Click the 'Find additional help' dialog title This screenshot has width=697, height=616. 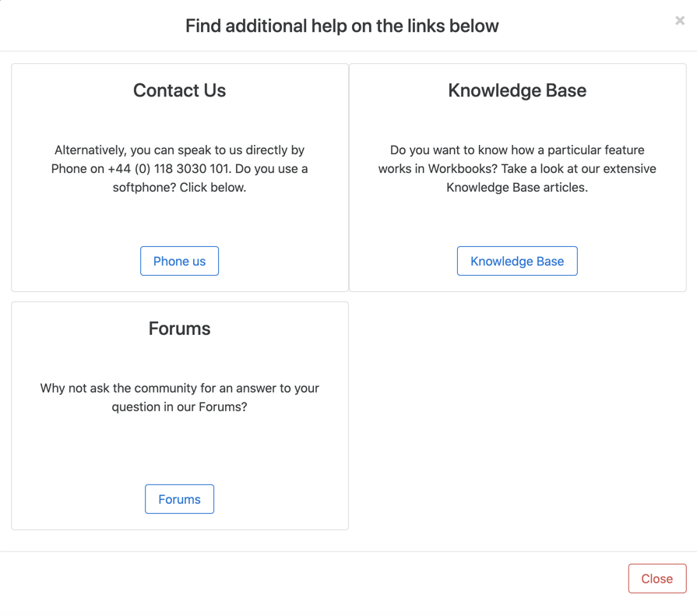(342, 26)
